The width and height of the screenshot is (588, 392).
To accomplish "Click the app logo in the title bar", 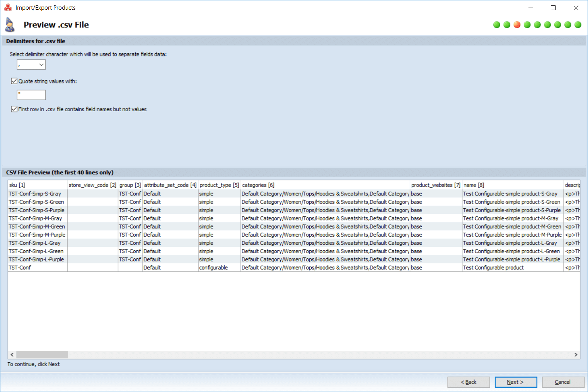I will [8, 8].
